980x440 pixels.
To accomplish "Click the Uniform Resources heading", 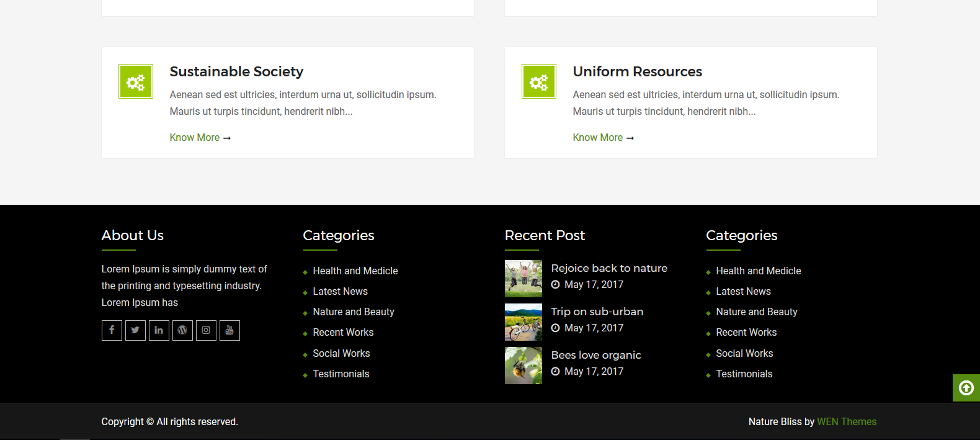I will tap(637, 72).
